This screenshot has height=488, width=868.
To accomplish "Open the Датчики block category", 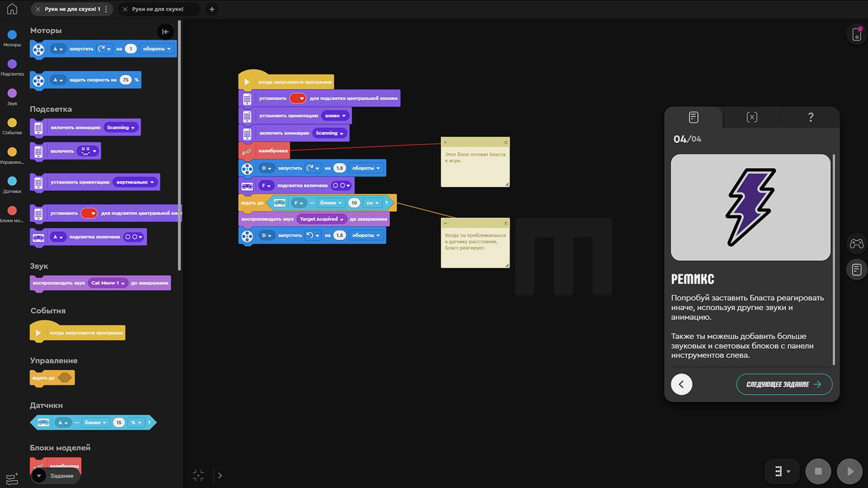I will click(x=12, y=181).
